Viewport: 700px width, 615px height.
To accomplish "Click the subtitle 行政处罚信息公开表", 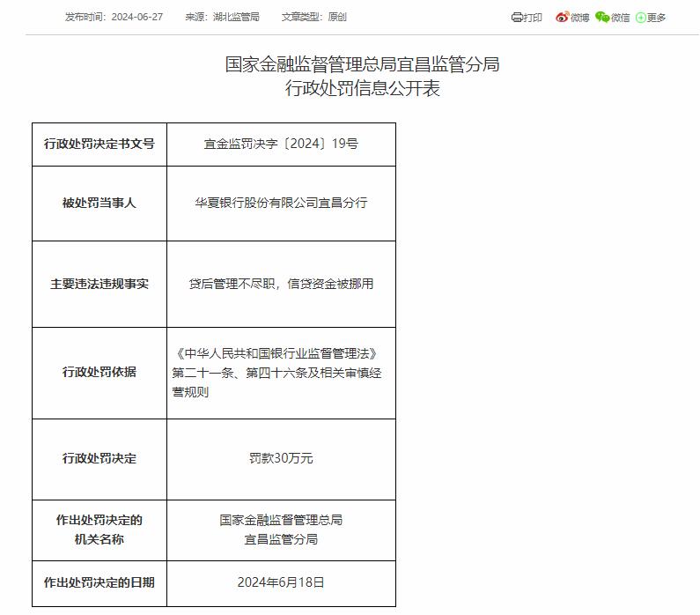I will click(x=363, y=88).
